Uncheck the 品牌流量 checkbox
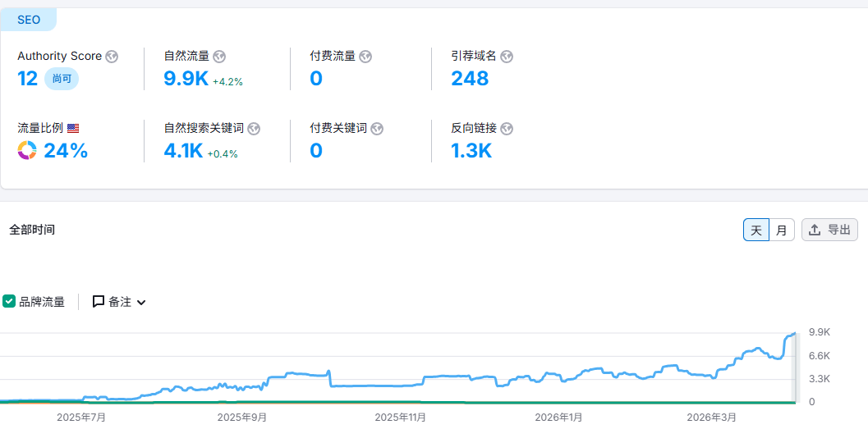Image resolution: width=868 pixels, height=429 pixels. tap(9, 301)
